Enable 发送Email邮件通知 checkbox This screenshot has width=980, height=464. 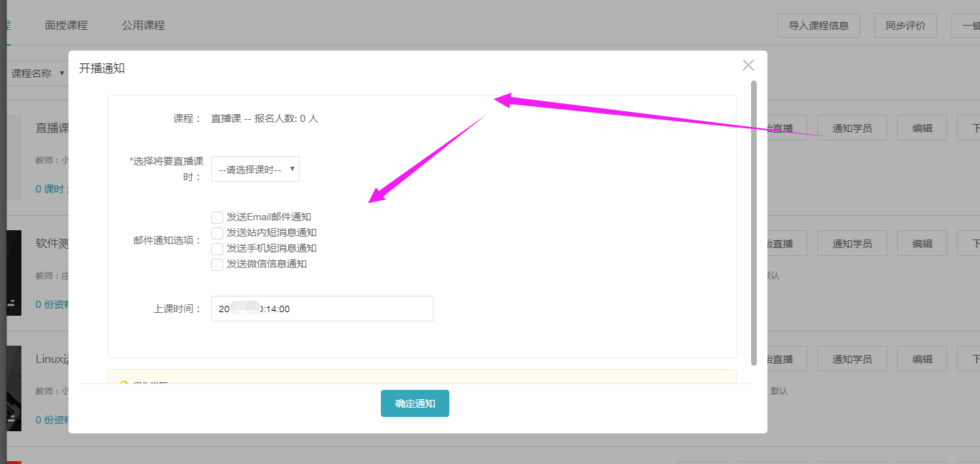coord(218,217)
